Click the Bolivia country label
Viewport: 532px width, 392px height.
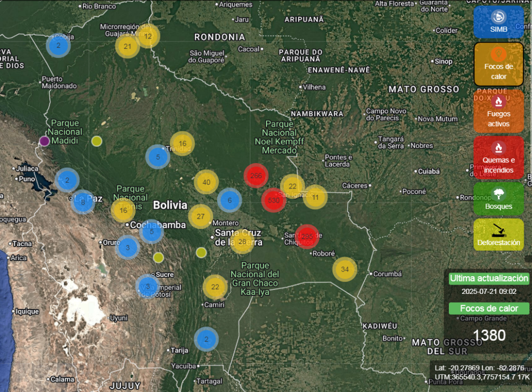click(x=170, y=205)
